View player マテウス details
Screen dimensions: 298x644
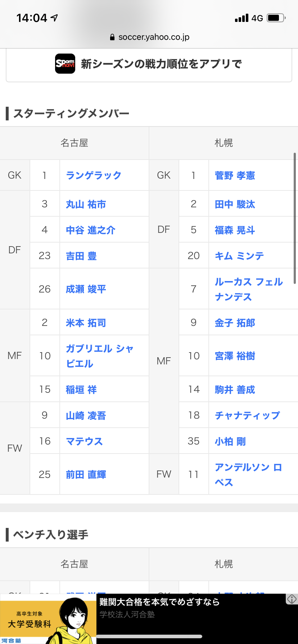point(84,441)
